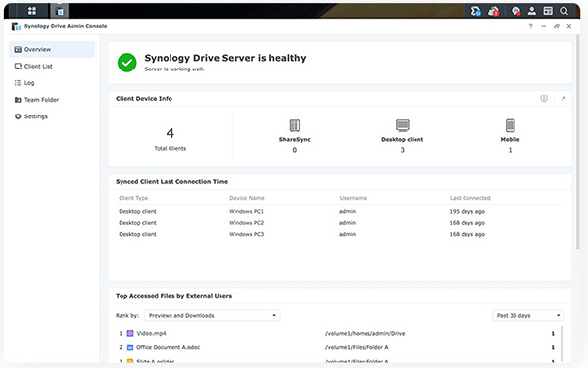Open the Past 30 days dropdown
This screenshot has height=368, width=588.
pos(528,315)
